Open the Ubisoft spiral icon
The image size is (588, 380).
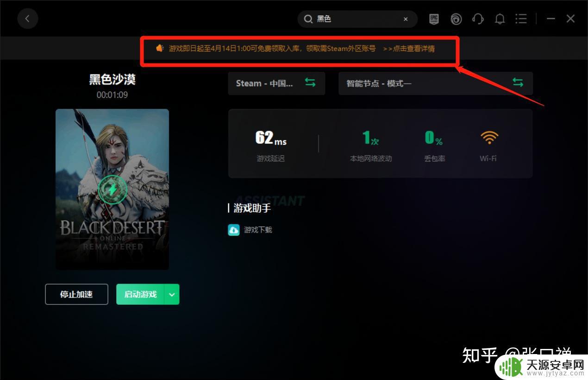click(x=456, y=19)
